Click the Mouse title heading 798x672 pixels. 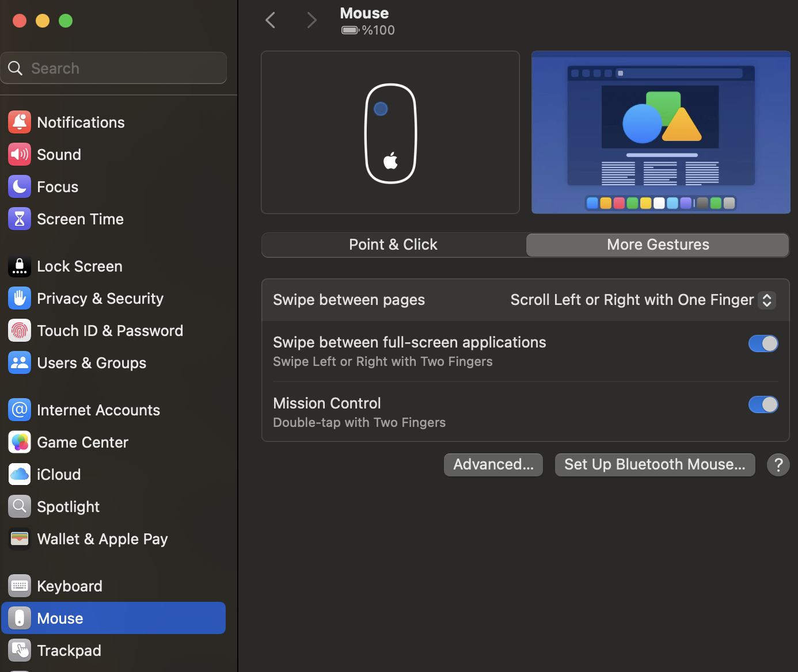coord(364,13)
